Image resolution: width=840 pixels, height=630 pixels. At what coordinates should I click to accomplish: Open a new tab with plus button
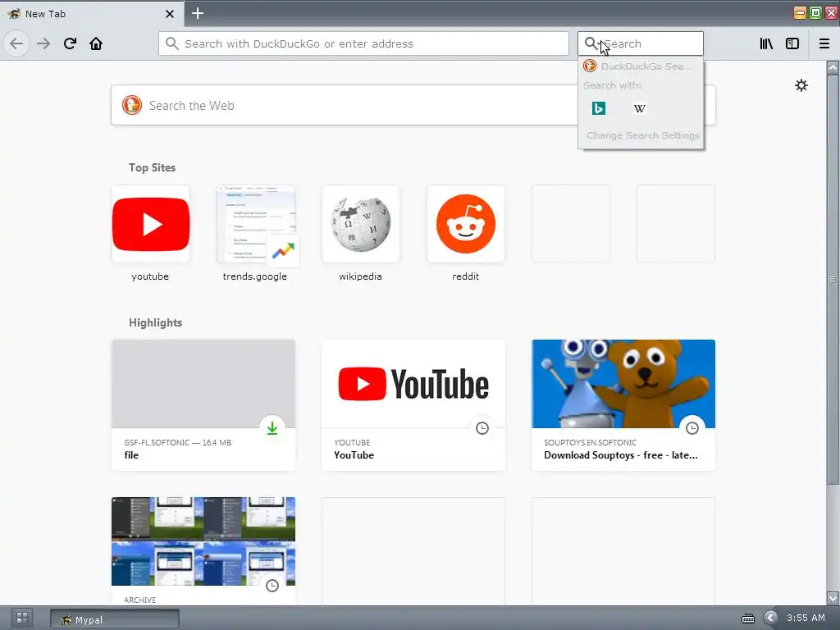(x=198, y=13)
